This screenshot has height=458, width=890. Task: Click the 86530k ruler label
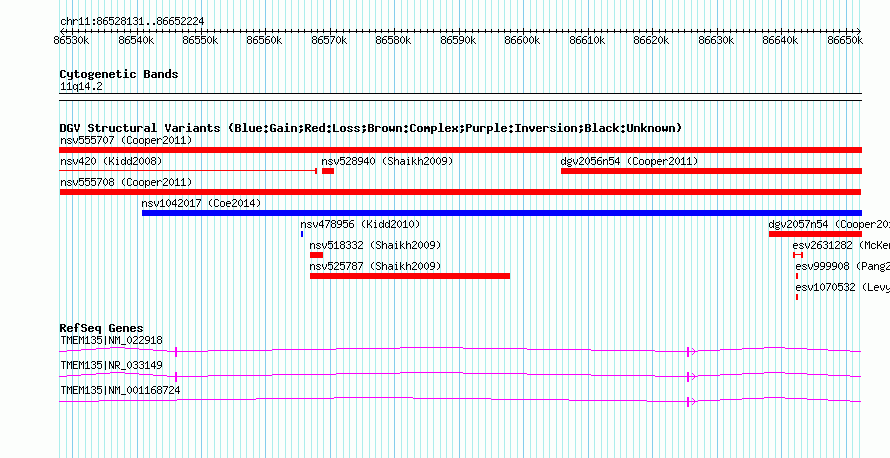[72, 41]
